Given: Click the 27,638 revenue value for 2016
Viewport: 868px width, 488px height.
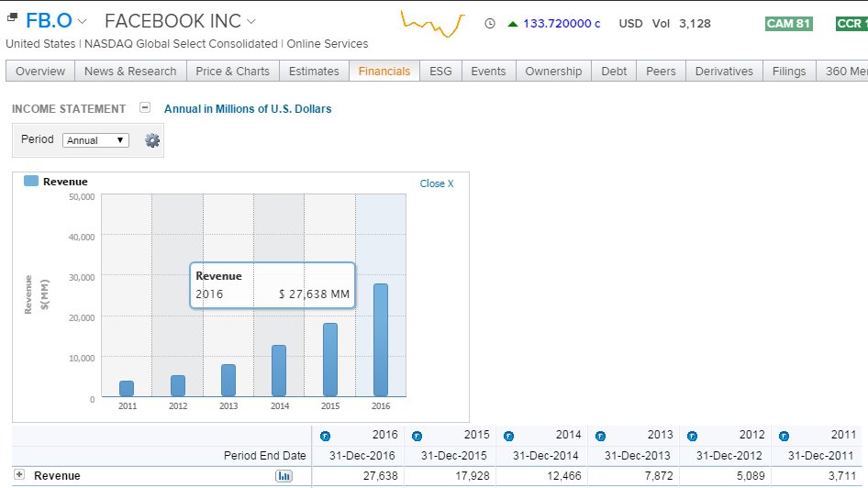Looking at the screenshot, I should [380, 476].
